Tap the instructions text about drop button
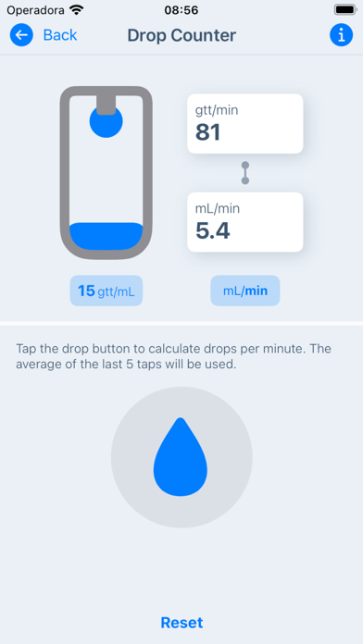Viewport: 363px width, 644px height. click(x=173, y=356)
